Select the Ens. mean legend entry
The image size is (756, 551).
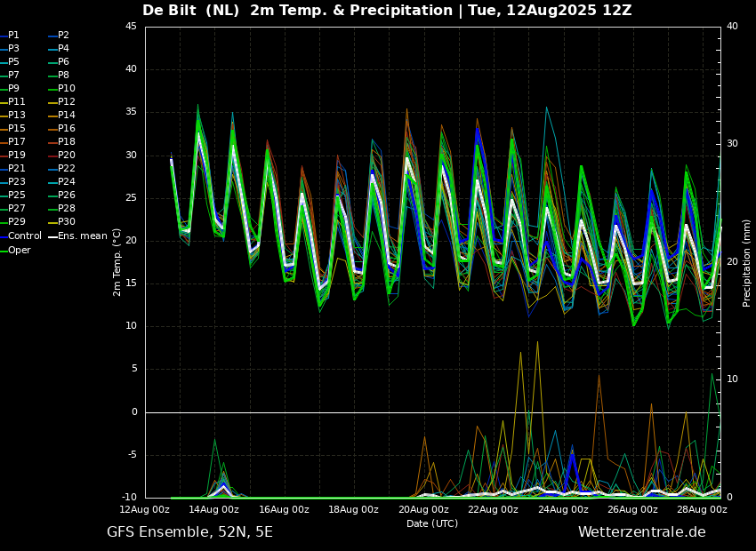coord(83,236)
